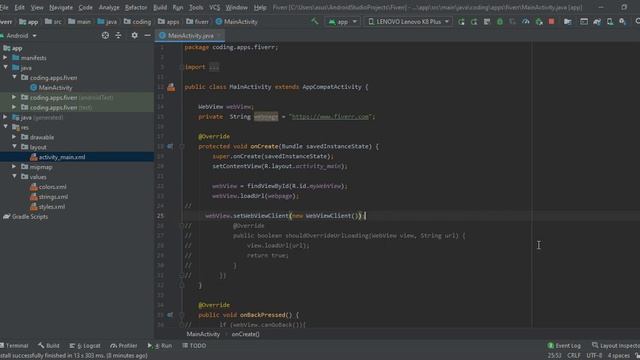
Task: Open the app run configuration dropdown
Action: tap(342, 22)
